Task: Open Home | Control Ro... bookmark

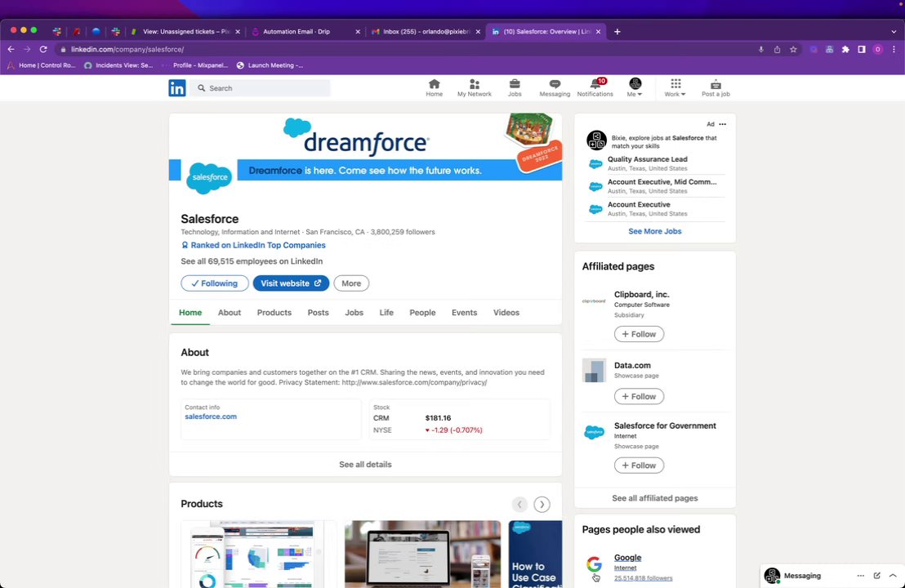Action: (42, 65)
